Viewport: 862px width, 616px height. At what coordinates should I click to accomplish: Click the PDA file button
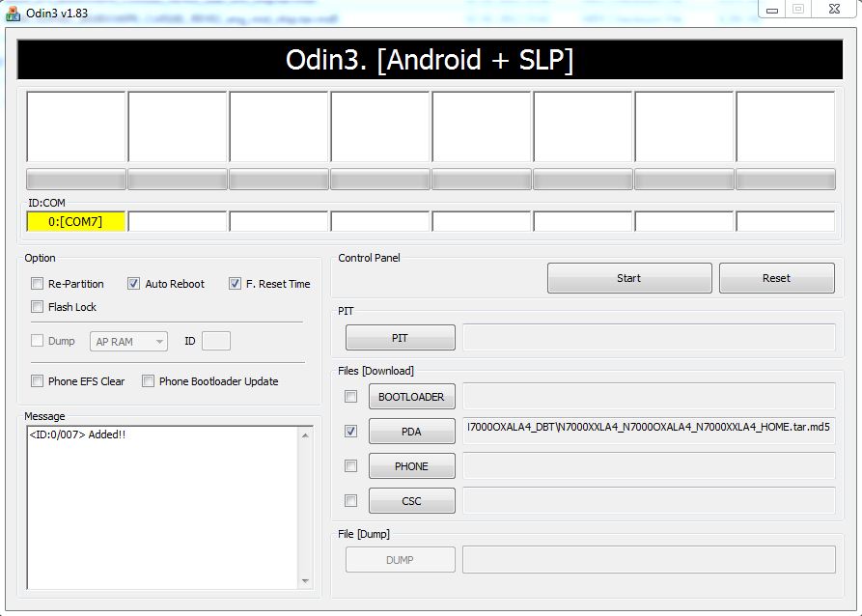[411, 432]
